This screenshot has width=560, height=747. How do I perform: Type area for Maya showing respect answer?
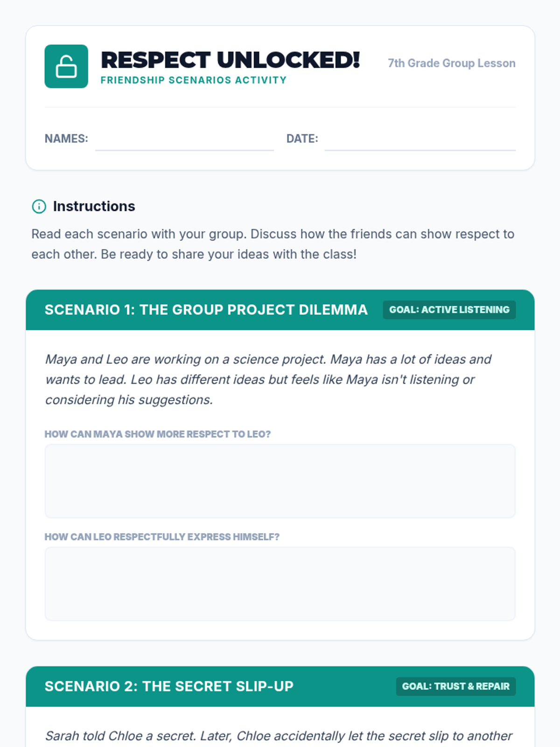280,481
